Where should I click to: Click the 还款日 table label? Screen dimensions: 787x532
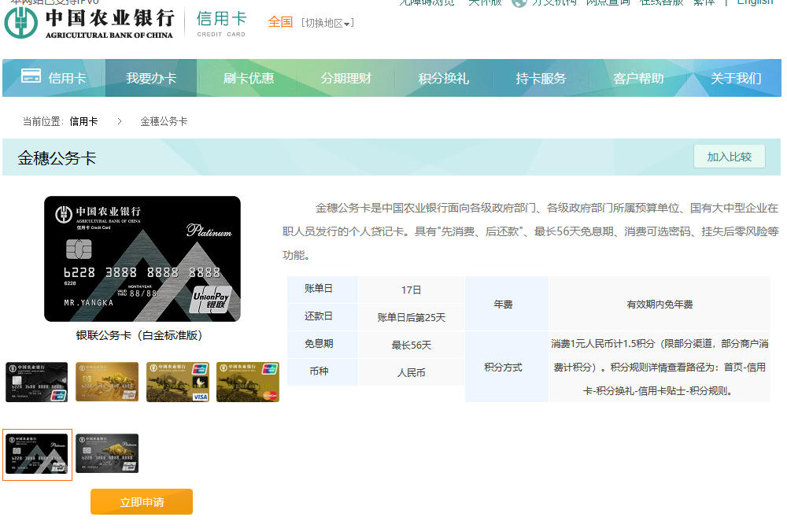(319, 316)
